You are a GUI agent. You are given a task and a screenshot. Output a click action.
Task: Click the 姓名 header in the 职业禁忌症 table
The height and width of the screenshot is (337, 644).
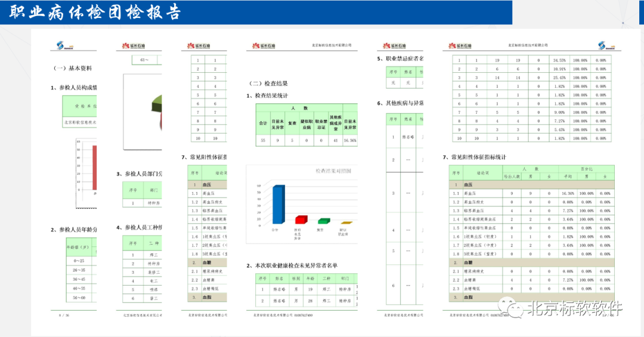click(408, 72)
